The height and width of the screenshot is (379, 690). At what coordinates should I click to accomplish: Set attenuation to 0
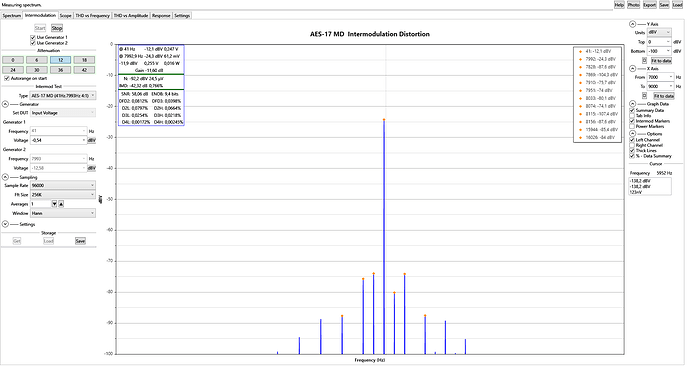(x=13, y=60)
